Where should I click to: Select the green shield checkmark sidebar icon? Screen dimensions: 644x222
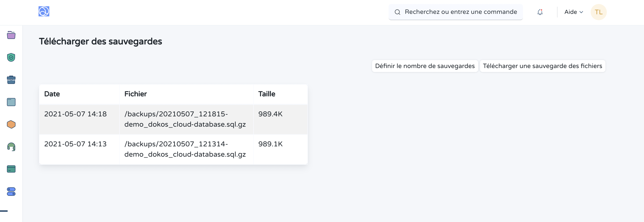(x=11, y=58)
